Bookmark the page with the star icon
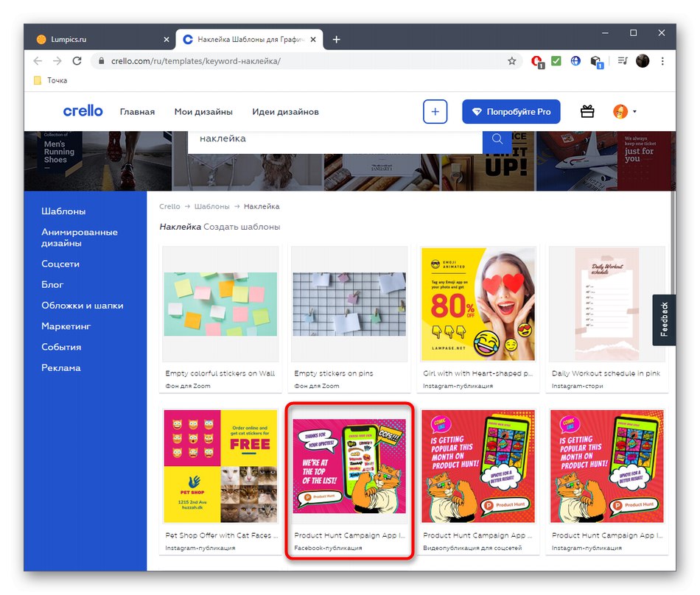The image size is (700, 595). [x=511, y=61]
